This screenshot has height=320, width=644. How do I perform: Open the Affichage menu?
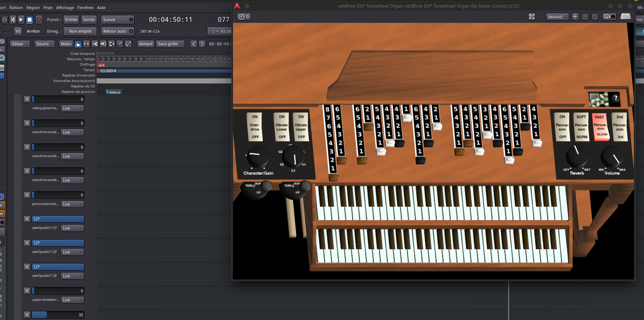pyautogui.click(x=65, y=8)
